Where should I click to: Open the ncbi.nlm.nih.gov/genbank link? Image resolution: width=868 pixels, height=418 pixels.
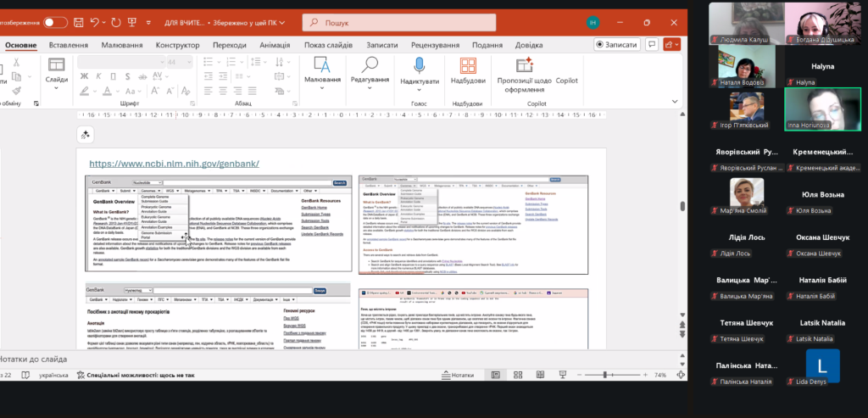coord(174,163)
